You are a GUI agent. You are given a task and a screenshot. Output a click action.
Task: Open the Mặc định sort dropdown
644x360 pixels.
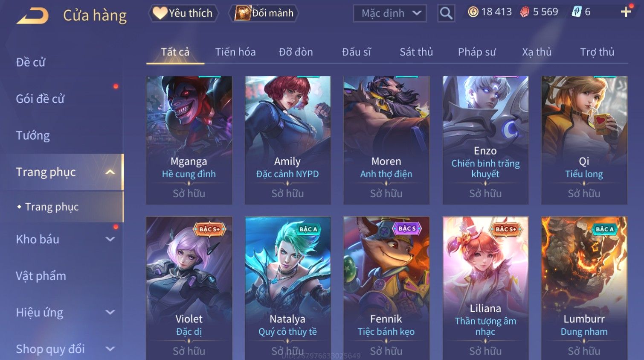(390, 13)
